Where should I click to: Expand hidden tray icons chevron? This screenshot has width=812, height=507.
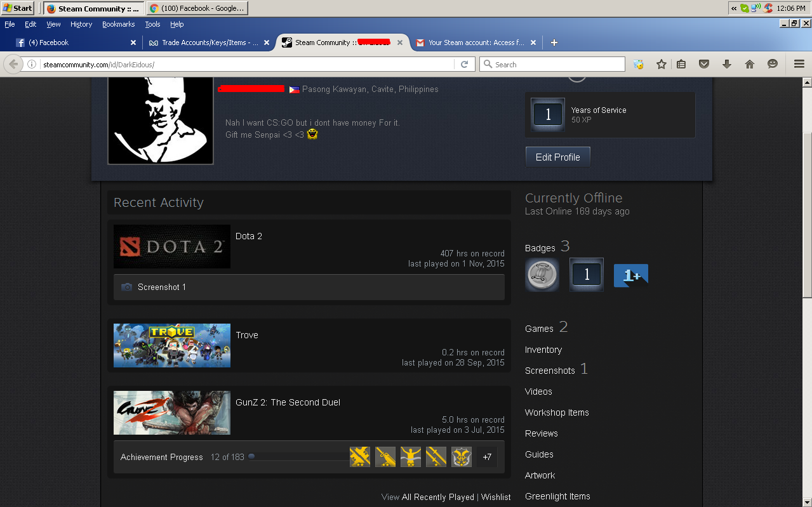click(x=734, y=8)
